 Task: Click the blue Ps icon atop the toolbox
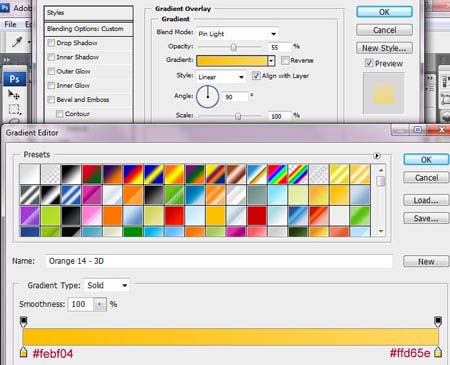[14, 79]
